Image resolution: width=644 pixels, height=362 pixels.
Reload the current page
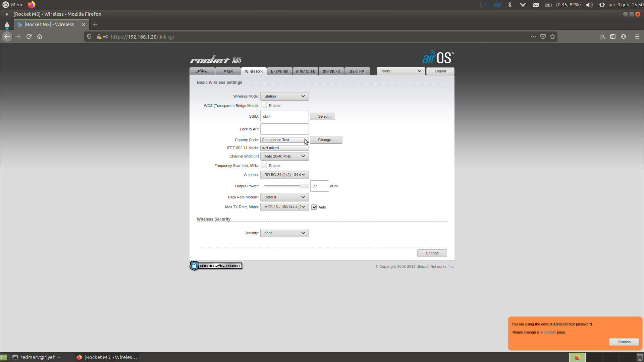pos(29,37)
